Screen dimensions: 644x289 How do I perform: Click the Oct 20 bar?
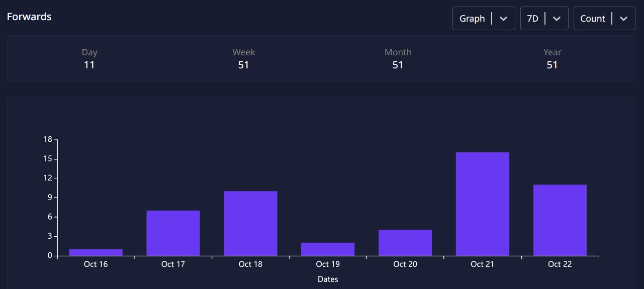[x=405, y=243]
